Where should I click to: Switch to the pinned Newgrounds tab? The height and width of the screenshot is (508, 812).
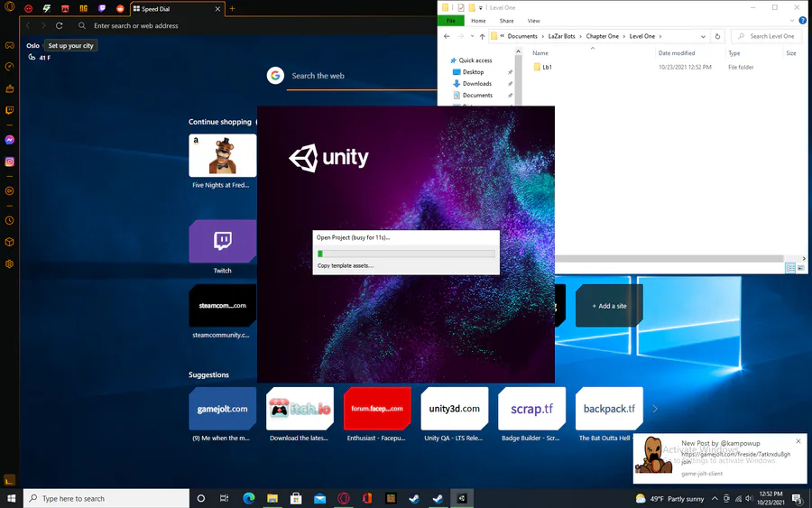(83, 8)
